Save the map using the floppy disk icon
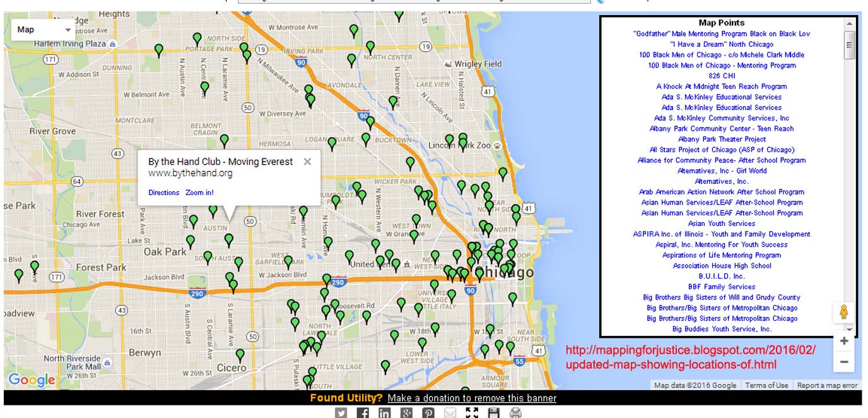The width and height of the screenshot is (868, 418). pyautogui.click(x=495, y=412)
